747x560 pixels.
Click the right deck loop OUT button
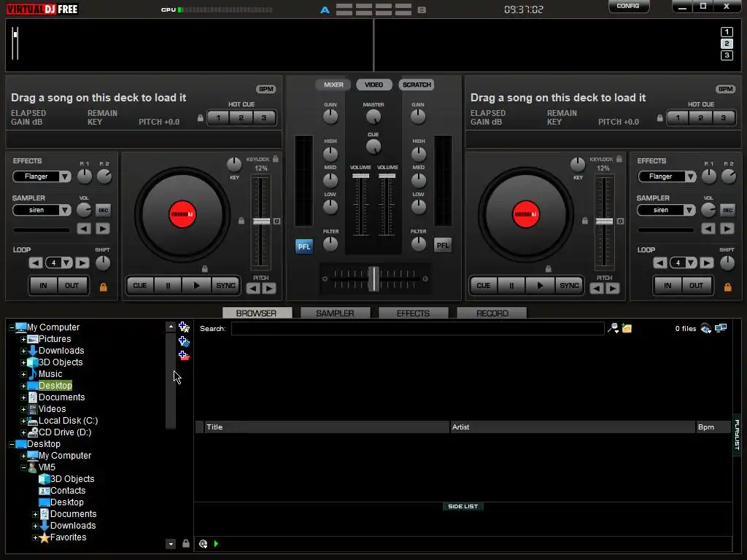tap(696, 285)
